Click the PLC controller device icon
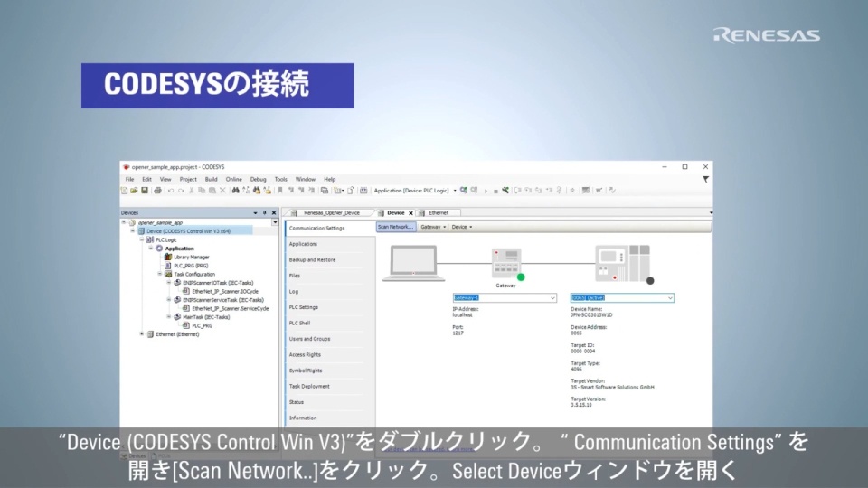The height and width of the screenshot is (488, 868). [x=624, y=264]
